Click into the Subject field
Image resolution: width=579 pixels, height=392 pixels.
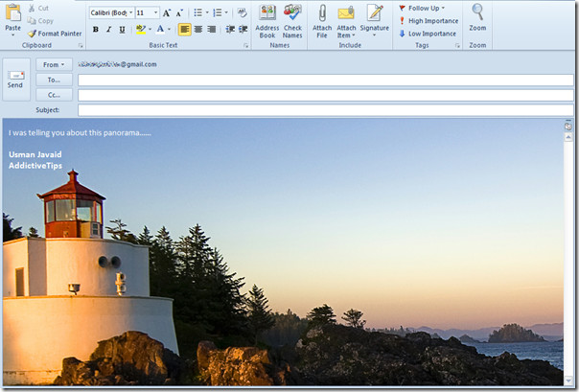326,110
